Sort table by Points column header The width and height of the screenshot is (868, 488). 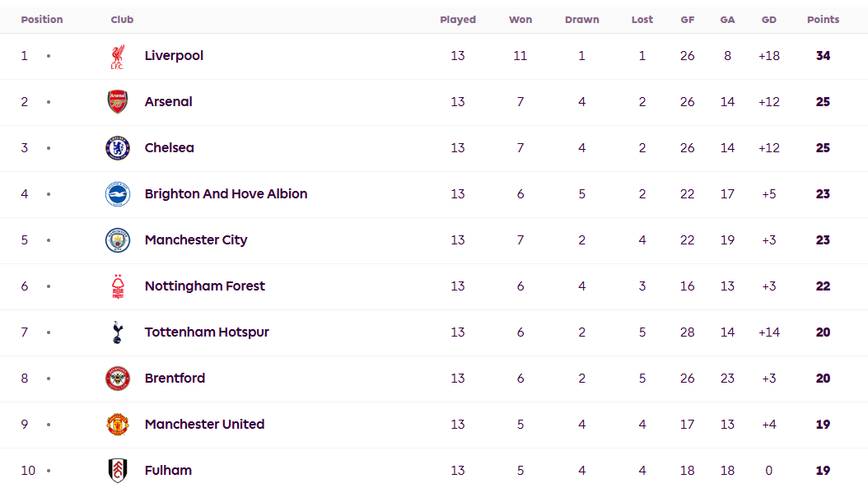pos(823,20)
